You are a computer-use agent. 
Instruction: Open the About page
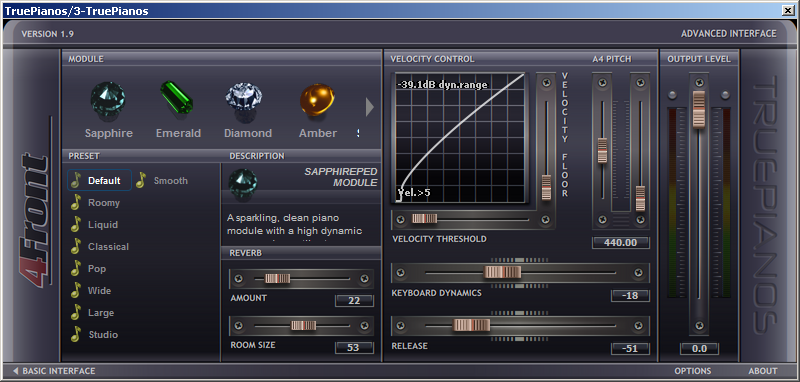click(763, 371)
